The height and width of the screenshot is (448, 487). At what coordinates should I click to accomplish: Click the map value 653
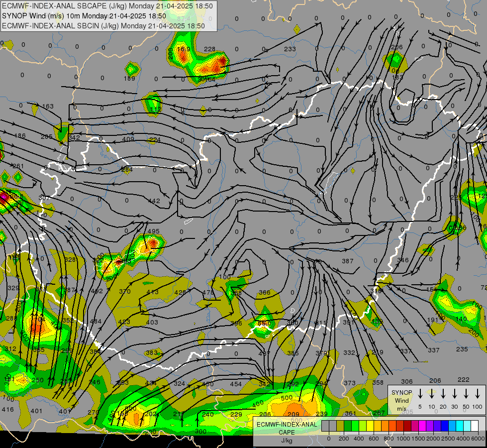(123, 382)
